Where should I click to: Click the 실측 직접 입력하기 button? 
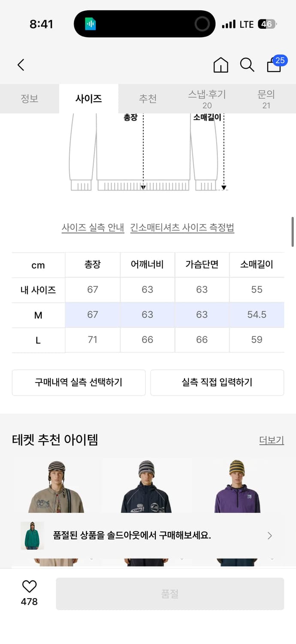click(x=217, y=383)
